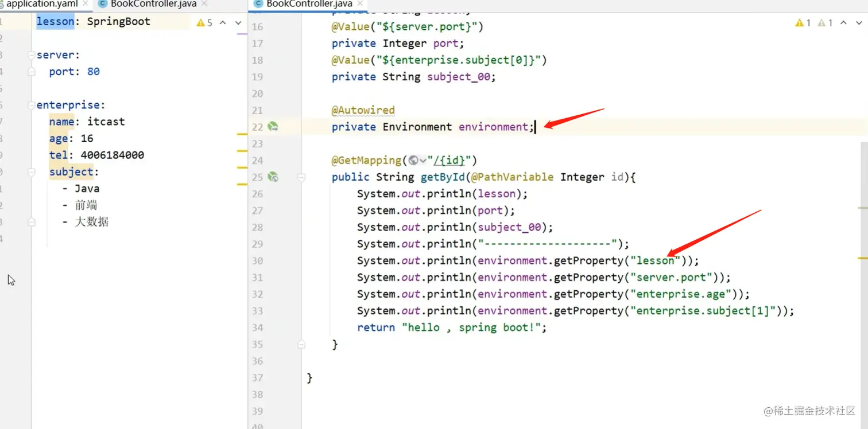Click the class icon on the right BookController.java tab
This screenshot has height=429, width=868.
coord(258,4)
